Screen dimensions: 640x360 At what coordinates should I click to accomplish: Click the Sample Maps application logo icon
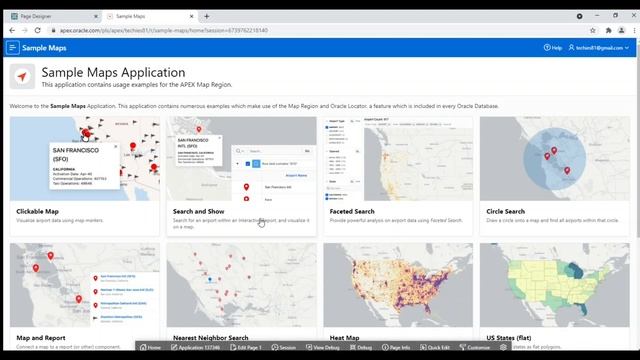pyautogui.click(x=22, y=76)
